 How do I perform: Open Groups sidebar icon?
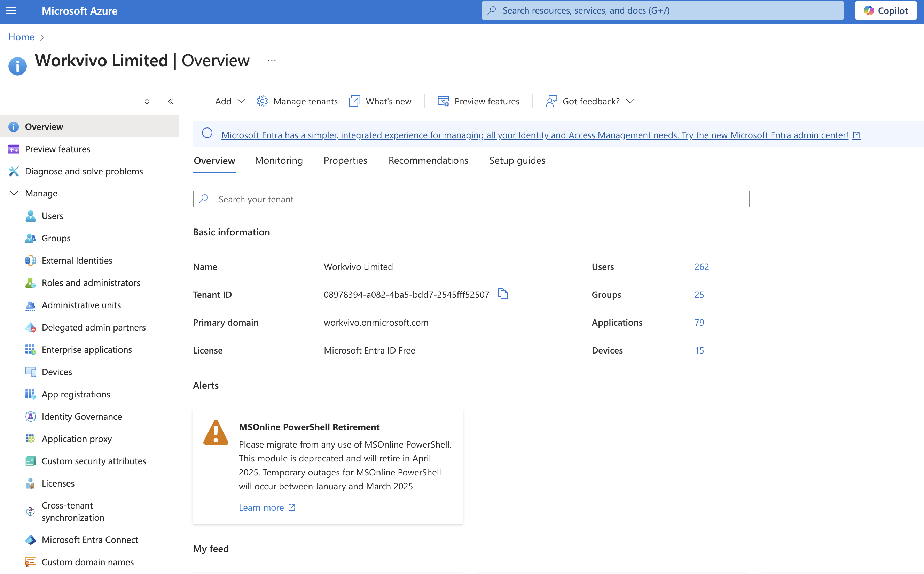point(30,238)
